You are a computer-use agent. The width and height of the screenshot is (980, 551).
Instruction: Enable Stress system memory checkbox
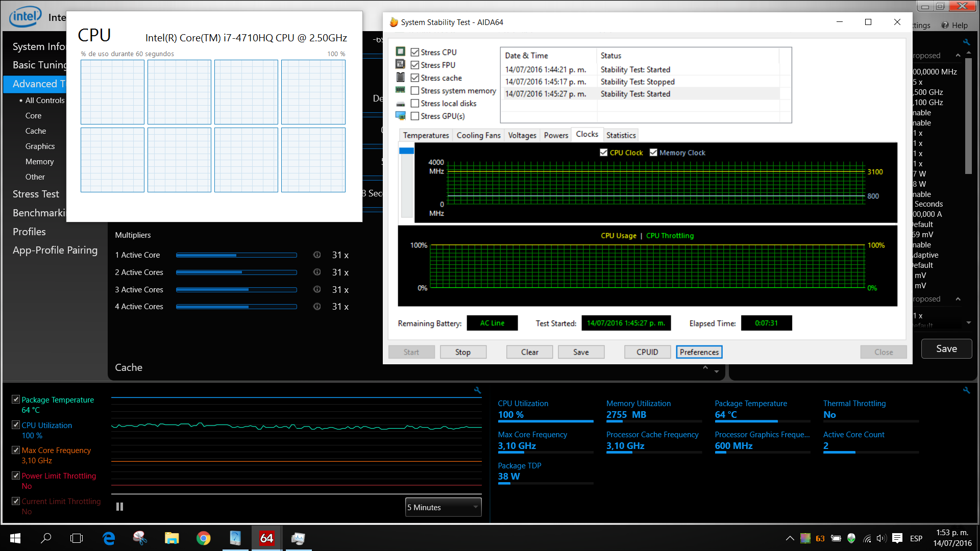pyautogui.click(x=415, y=90)
